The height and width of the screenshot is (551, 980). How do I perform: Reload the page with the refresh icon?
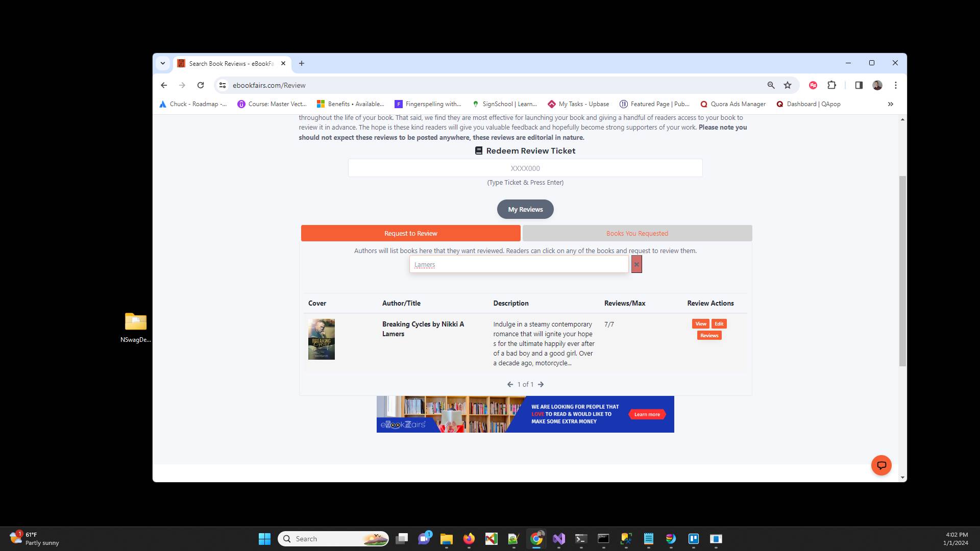[x=201, y=85]
